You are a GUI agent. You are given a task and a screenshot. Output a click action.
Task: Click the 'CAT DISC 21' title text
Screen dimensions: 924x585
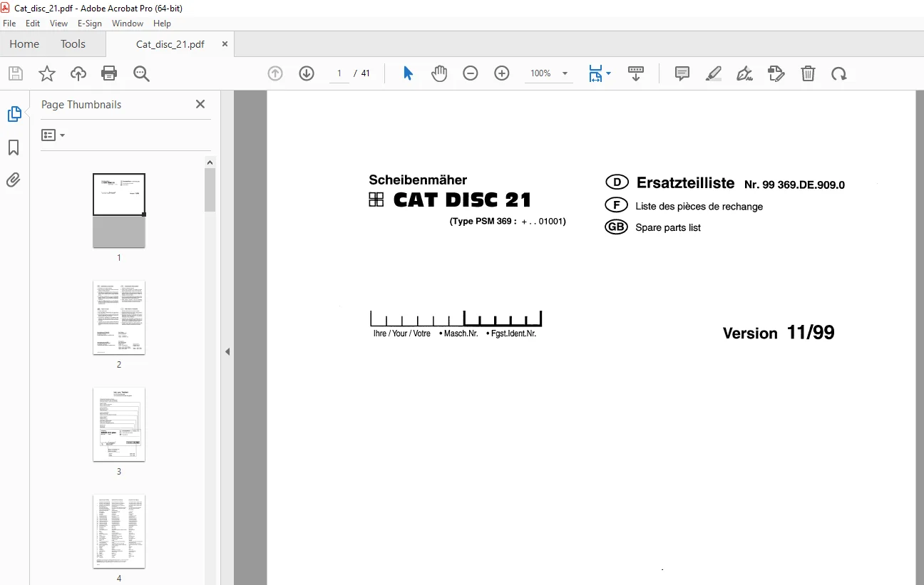tap(462, 200)
